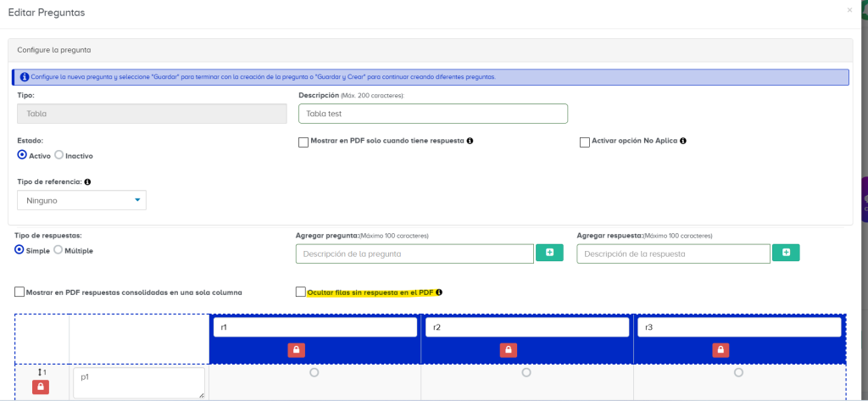
Task: Click the Descripción de la respuesta field
Action: click(x=673, y=253)
